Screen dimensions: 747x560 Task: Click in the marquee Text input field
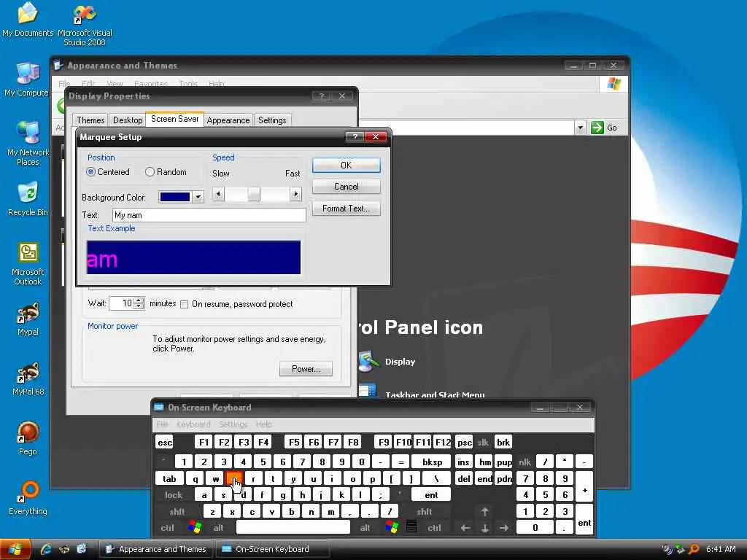(209, 215)
